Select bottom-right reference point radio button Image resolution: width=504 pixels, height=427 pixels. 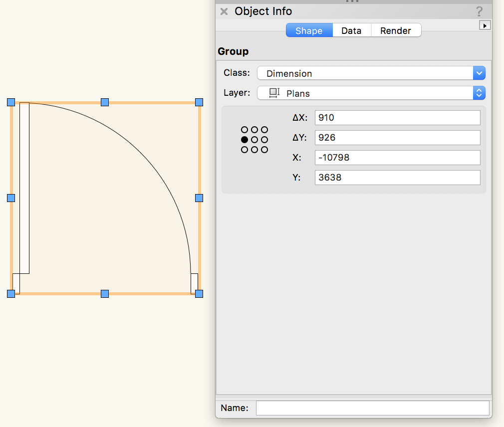pos(264,150)
